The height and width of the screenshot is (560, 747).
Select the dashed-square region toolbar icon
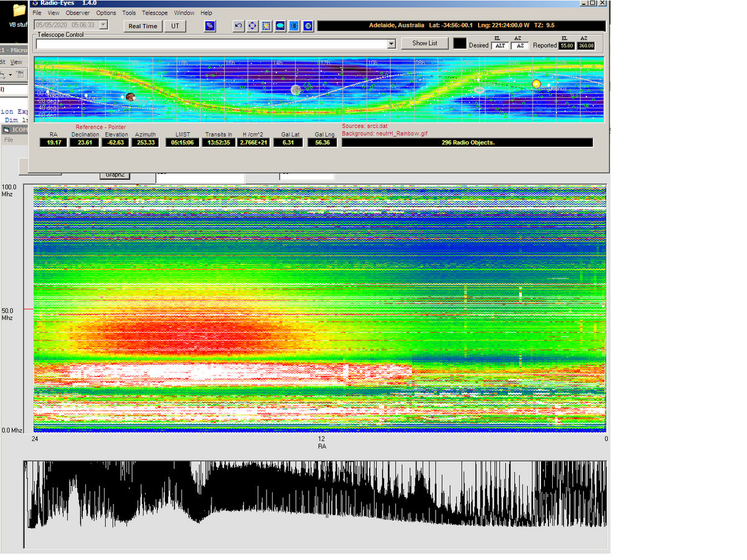[266, 26]
